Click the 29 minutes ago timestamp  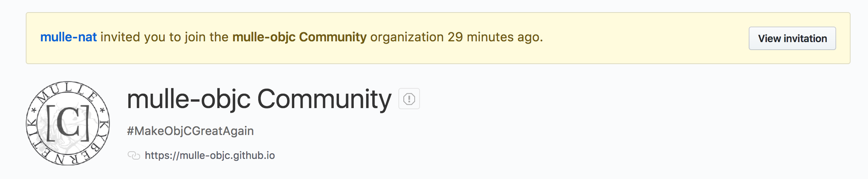coord(495,37)
